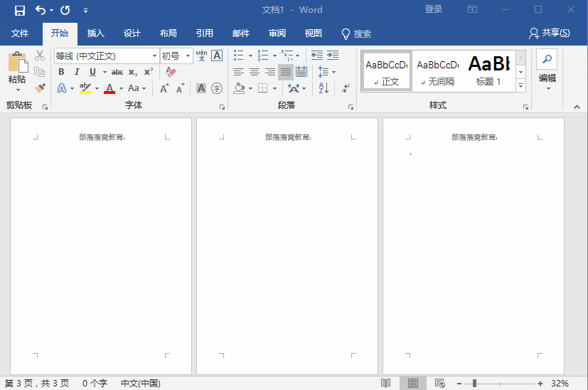Open the 布局 ribbon tab

(x=169, y=33)
